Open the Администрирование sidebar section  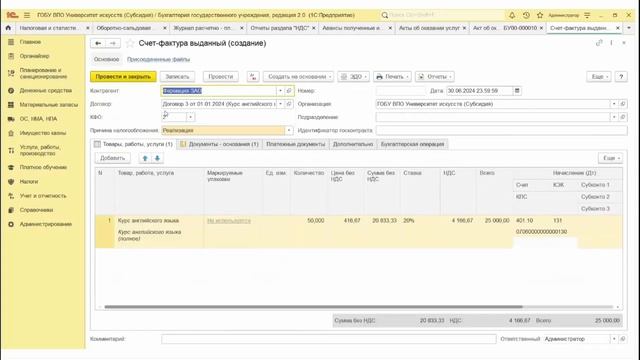click(40, 224)
